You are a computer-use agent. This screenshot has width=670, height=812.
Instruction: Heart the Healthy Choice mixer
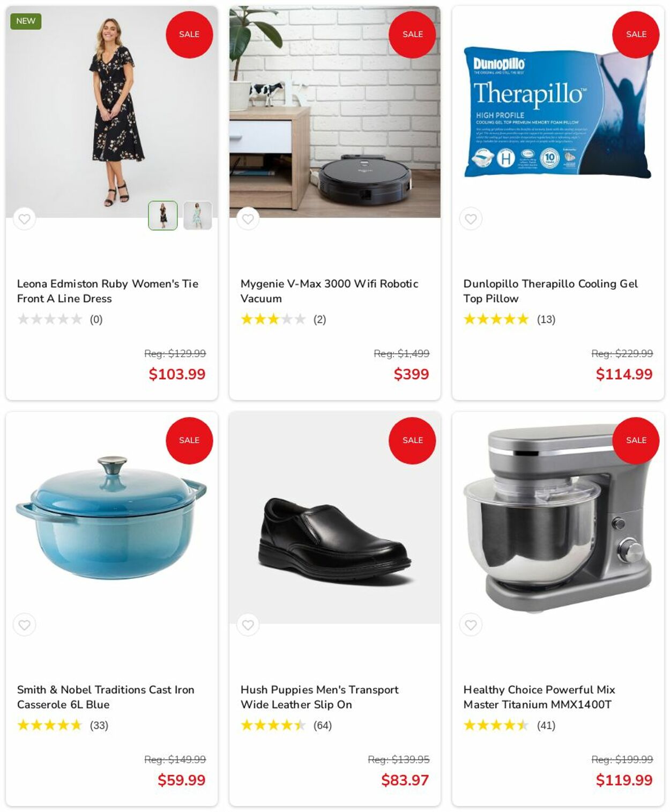pos(471,625)
